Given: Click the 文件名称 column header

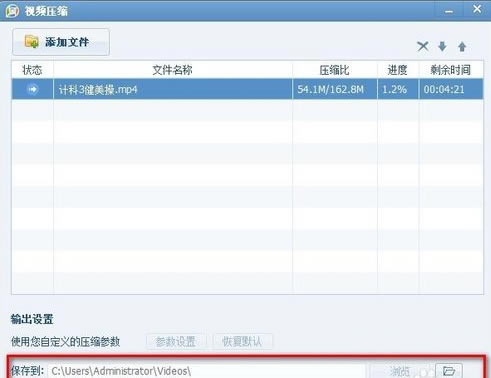Looking at the screenshot, I should (x=173, y=70).
